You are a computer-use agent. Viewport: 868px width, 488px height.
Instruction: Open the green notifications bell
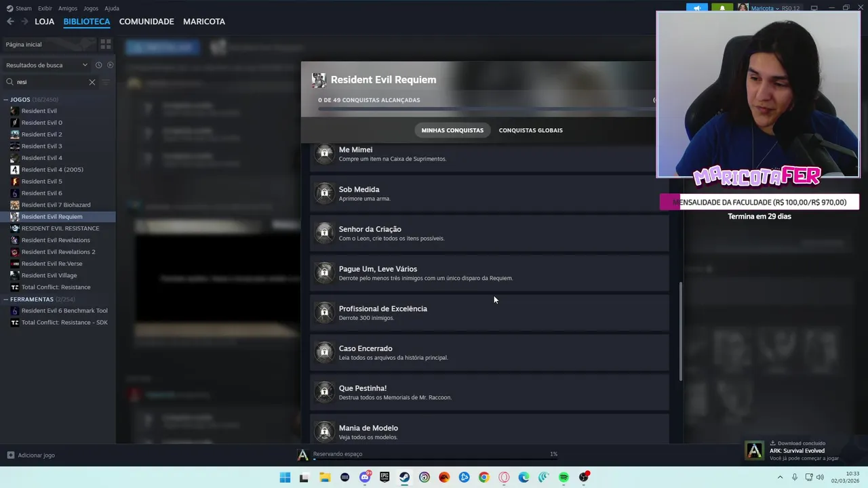click(x=722, y=8)
